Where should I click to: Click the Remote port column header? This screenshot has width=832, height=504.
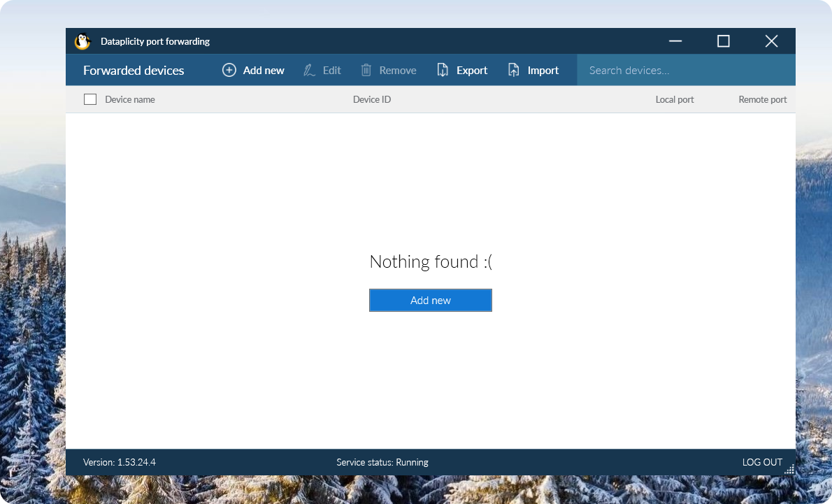pos(763,99)
